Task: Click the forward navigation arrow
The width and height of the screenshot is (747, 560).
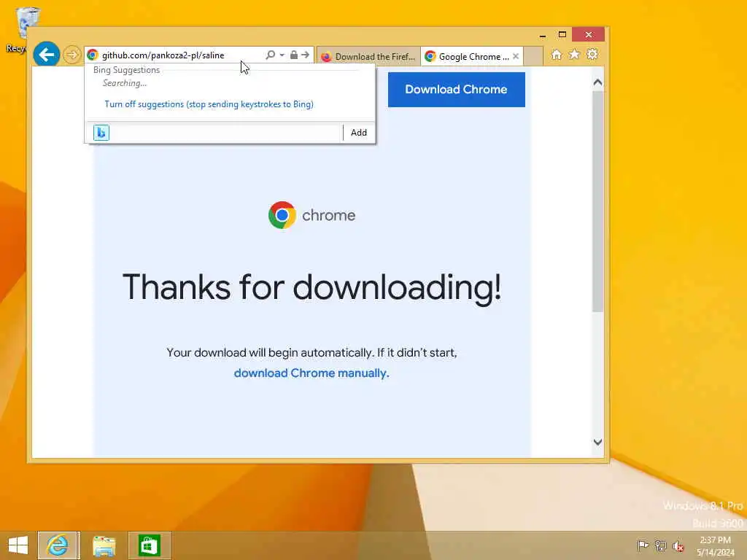Action: coord(71,55)
